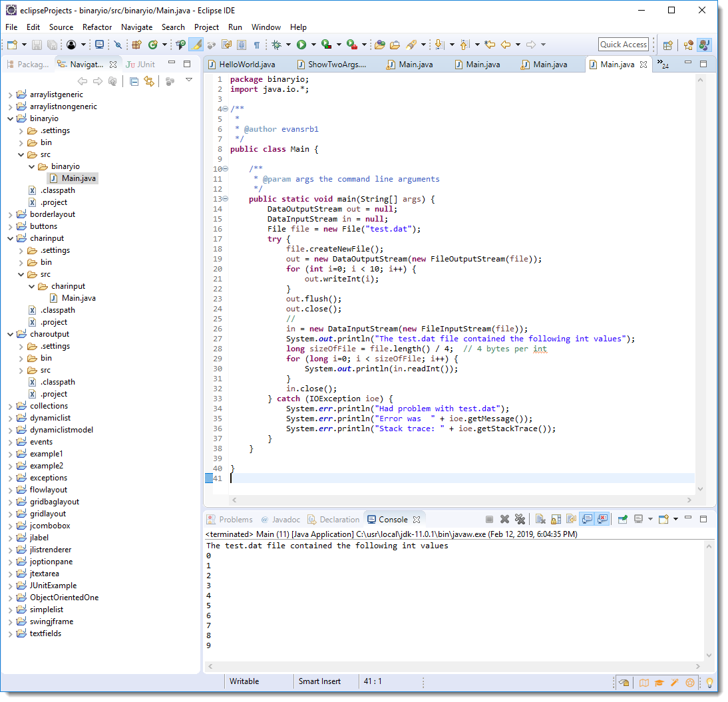The height and width of the screenshot is (702, 728).
Task: Toggle Mark Occurrences highlighter button
Action: (197, 45)
